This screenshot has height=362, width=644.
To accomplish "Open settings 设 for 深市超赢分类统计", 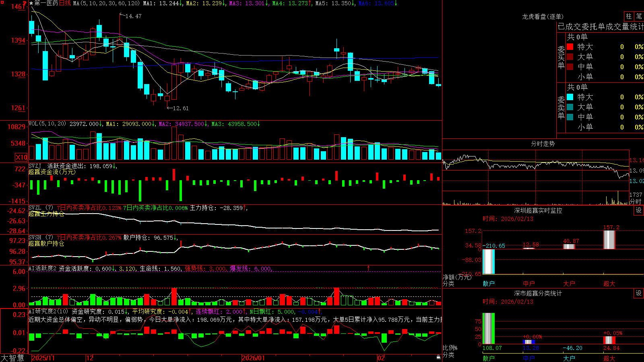I will [639, 293].
